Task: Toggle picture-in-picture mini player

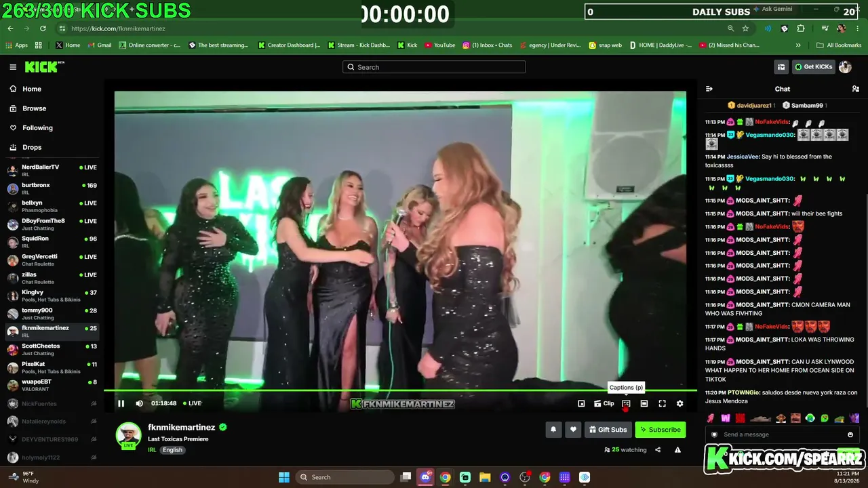Action: [x=581, y=403]
